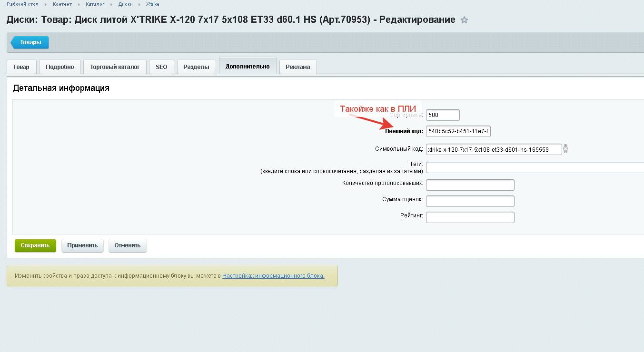Switch to the SEO tab
Viewport: 644px width, 352px height.
(162, 67)
